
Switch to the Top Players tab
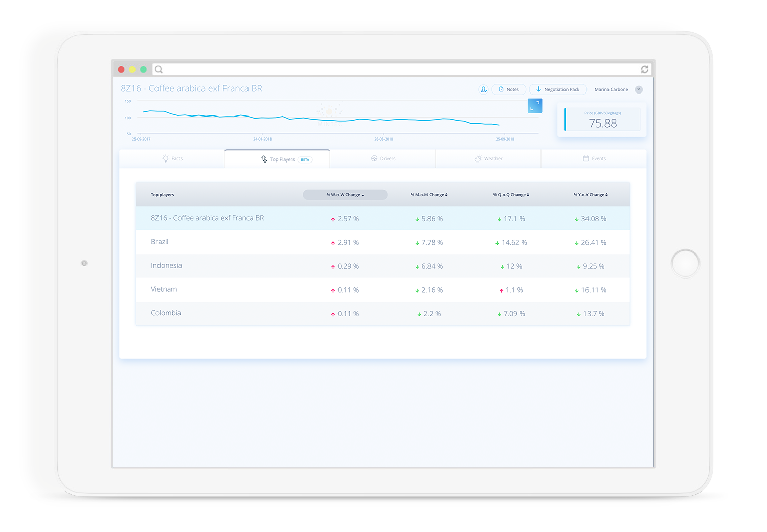tap(277, 159)
